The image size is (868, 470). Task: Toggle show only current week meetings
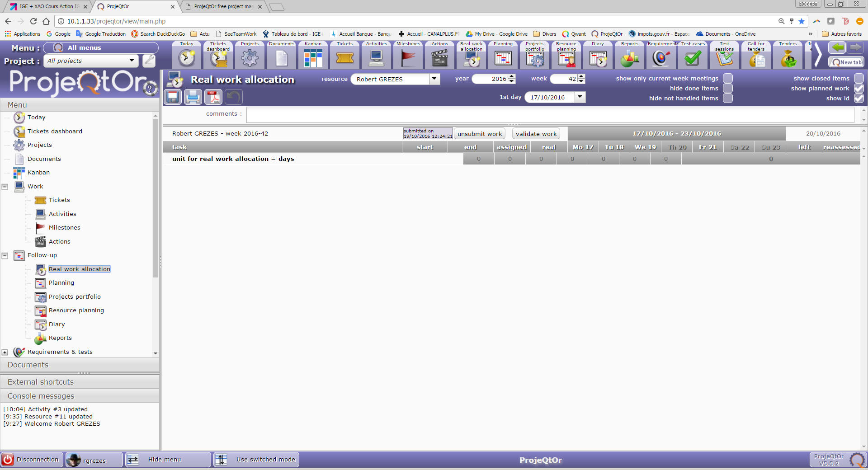(x=727, y=78)
